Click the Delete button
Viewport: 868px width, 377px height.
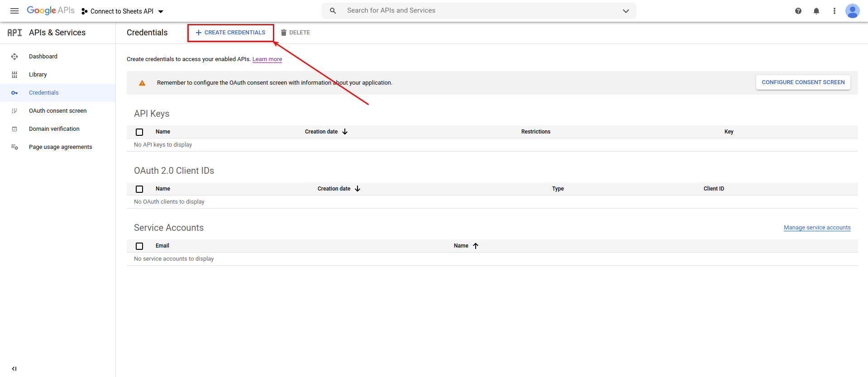(x=295, y=33)
